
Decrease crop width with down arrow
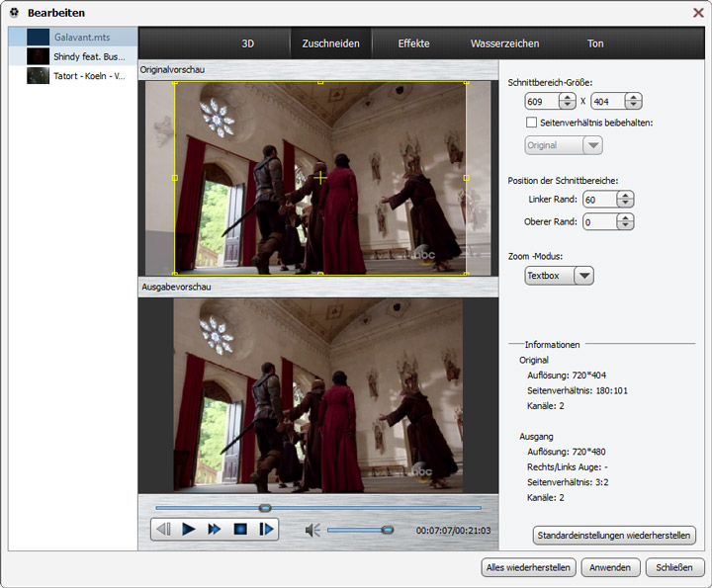pos(568,106)
